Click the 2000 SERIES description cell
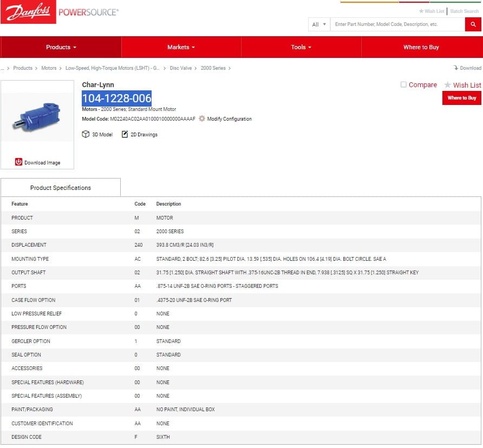The width and height of the screenshot is (483, 448). point(170,232)
